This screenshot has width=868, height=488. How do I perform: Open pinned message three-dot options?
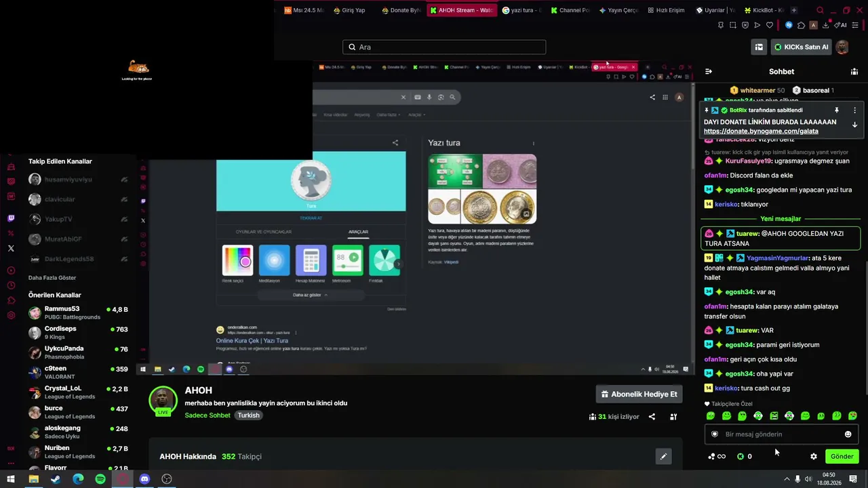tap(854, 110)
